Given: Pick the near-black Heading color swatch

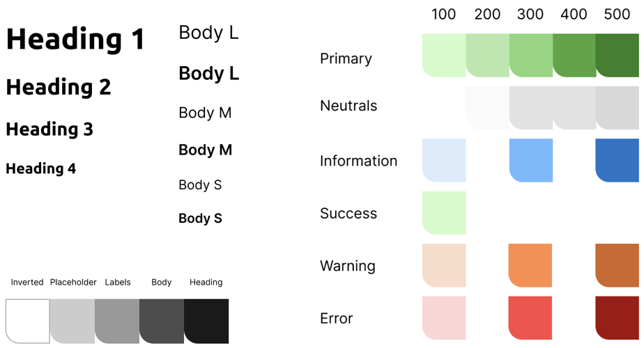Looking at the screenshot, I should point(206,321).
